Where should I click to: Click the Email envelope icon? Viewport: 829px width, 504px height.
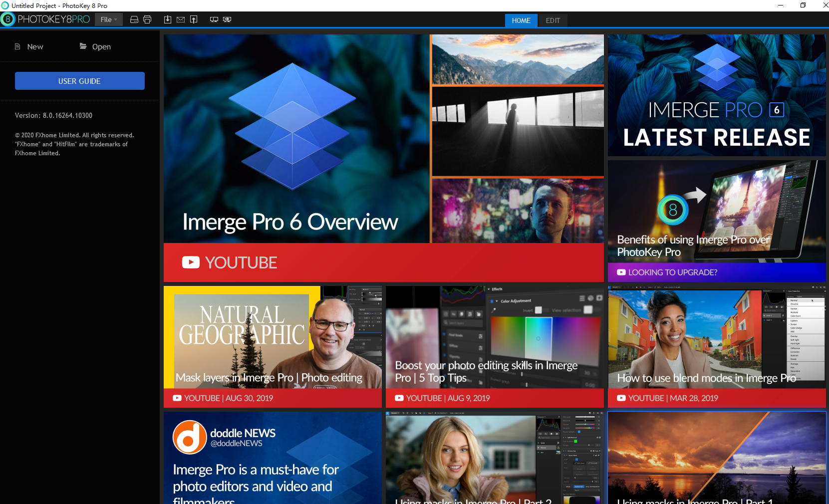click(x=181, y=19)
